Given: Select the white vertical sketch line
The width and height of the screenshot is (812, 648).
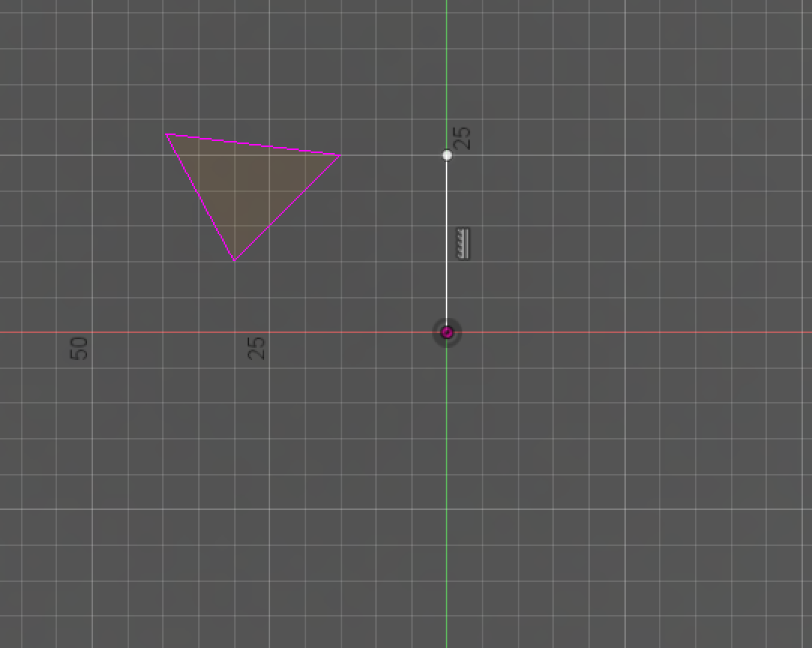Looking at the screenshot, I should [x=447, y=244].
